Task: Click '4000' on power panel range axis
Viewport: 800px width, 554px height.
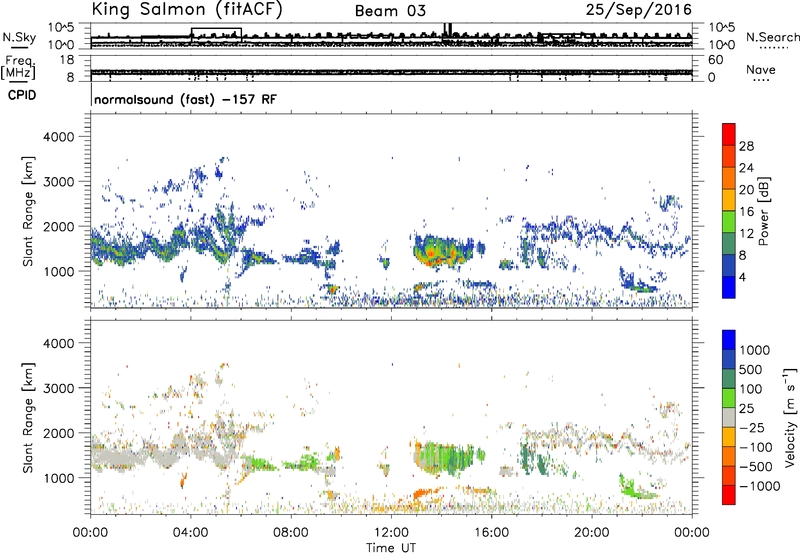Action: pyautogui.click(x=59, y=137)
